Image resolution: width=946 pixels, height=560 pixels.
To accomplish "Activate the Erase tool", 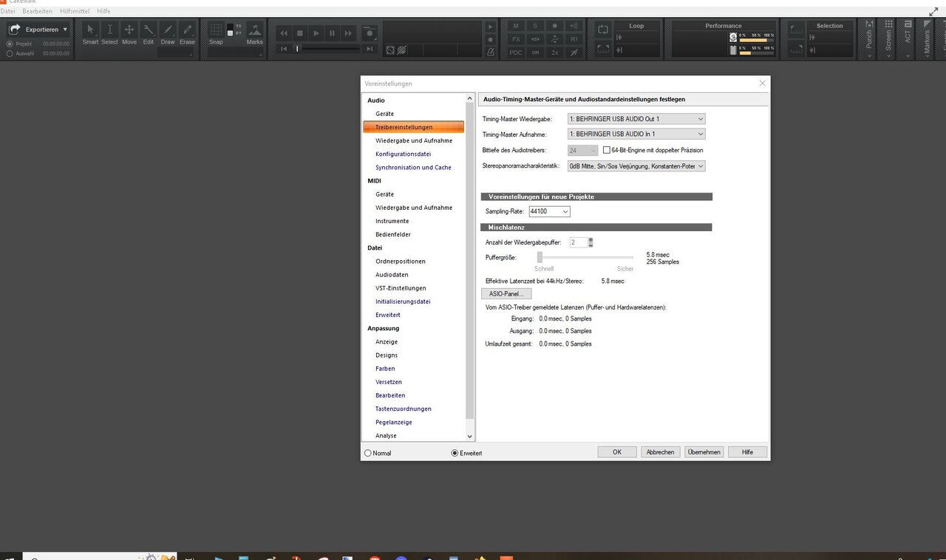I will pyautogui.click(x=187, y=30).
